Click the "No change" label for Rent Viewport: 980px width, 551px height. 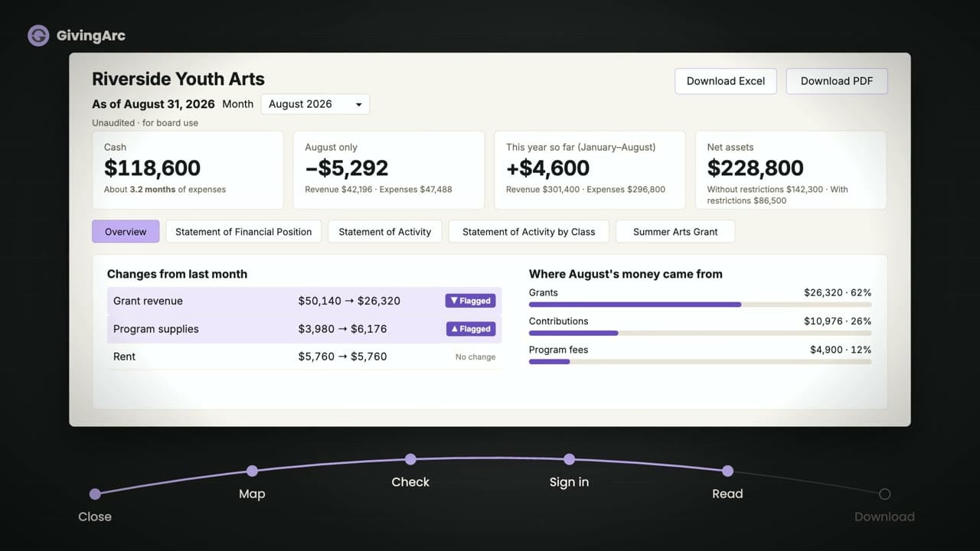475,357
